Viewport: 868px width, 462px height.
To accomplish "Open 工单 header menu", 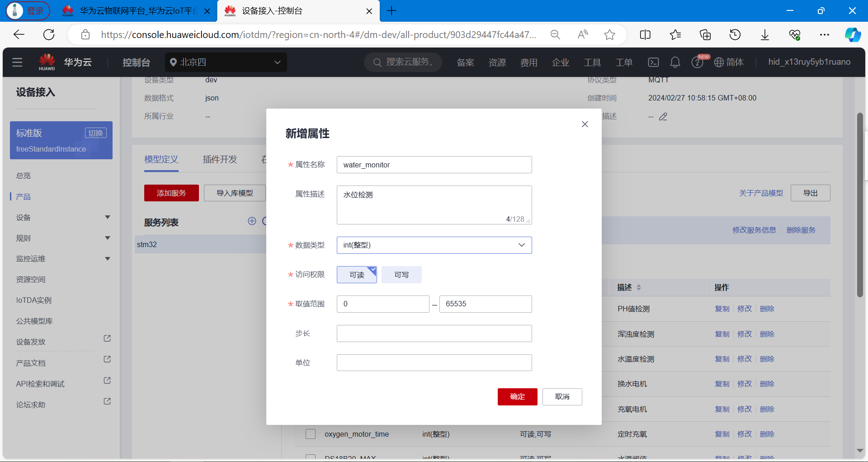I will pyautogui.click(x=624, y=62).
